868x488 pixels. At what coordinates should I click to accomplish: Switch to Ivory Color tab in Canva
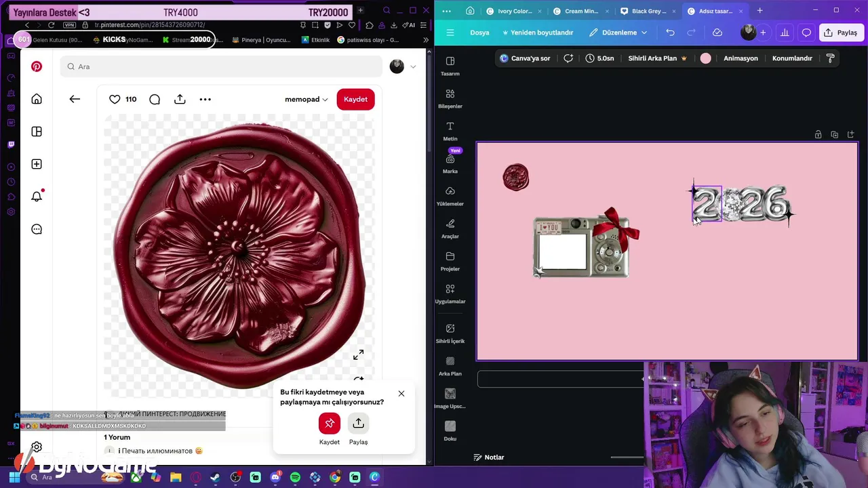pyautogui.click(x=513, y=11)
